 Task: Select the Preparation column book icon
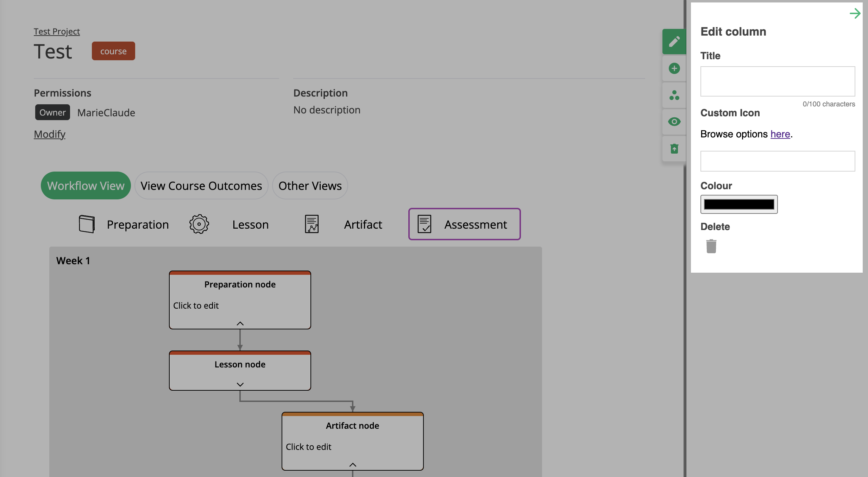[87, 224]
